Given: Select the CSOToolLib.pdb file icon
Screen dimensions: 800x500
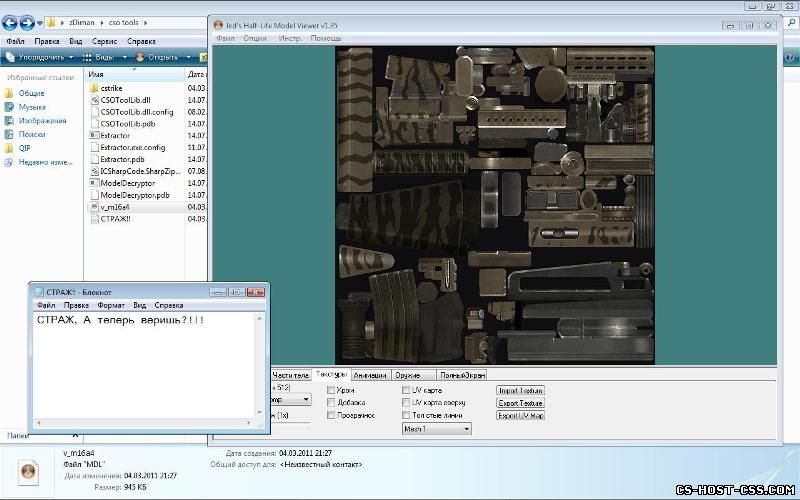Looking at the screenshot, I should tap(94, 124).
